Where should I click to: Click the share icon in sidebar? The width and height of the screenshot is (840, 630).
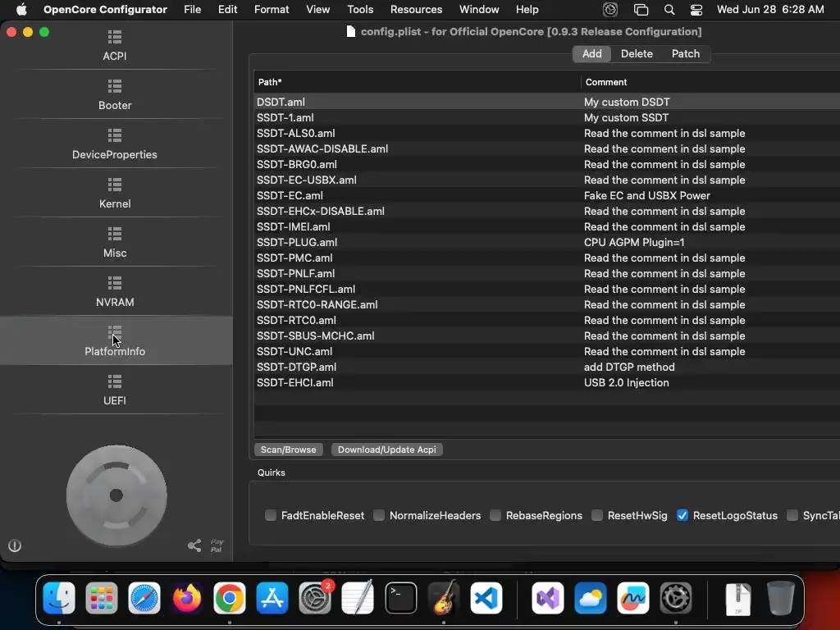[x=194, y=546]
